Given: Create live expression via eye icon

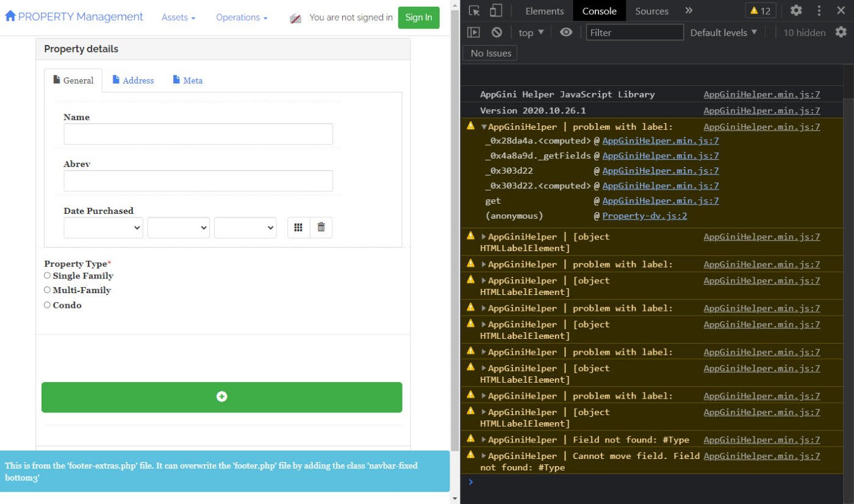Looking at the screenshot, I should (x=566, y=32).
